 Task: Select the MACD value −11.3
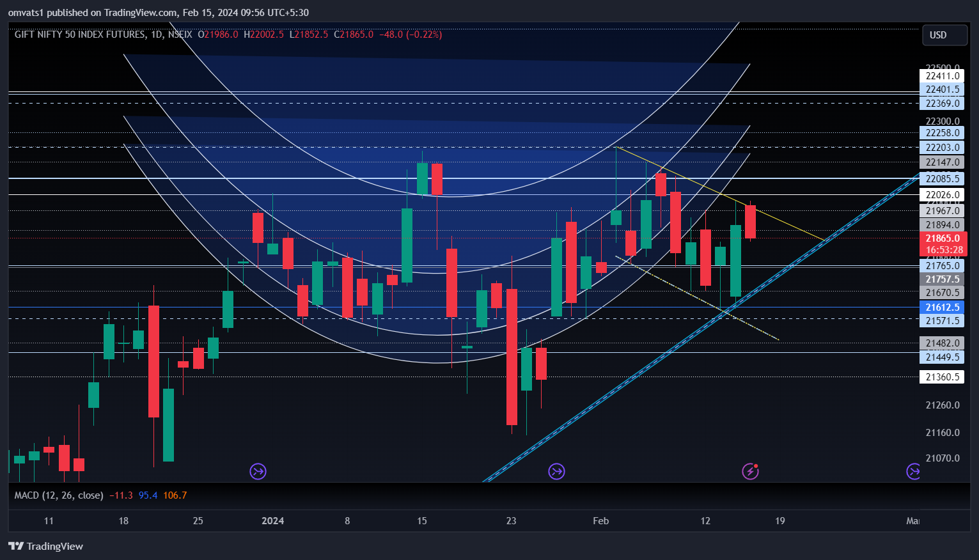pyautogui.click(x=121, y=495)
